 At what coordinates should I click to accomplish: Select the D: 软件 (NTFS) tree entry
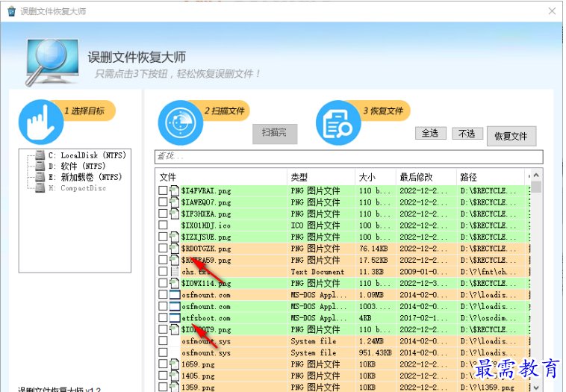(77, 166)
